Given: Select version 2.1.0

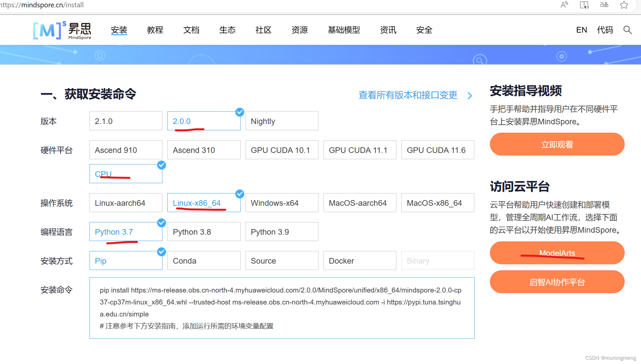Looking at the screenshot, I should (x=125, y=121).
